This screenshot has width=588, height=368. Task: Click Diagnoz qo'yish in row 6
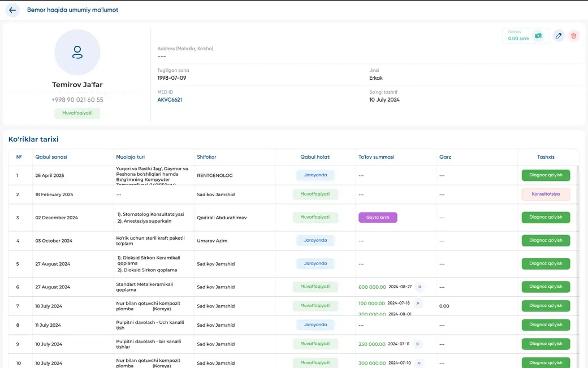click(546, 287)
